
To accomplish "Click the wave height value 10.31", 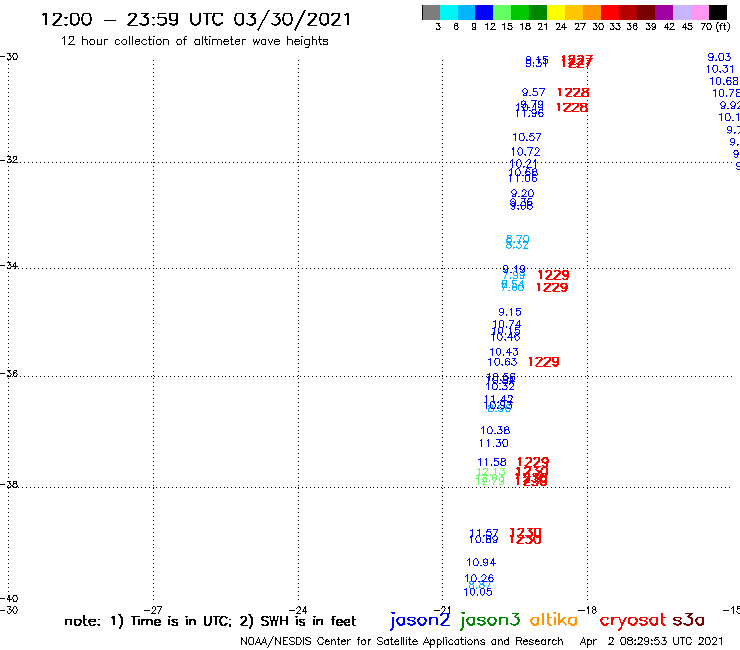I will coord(720,69).
